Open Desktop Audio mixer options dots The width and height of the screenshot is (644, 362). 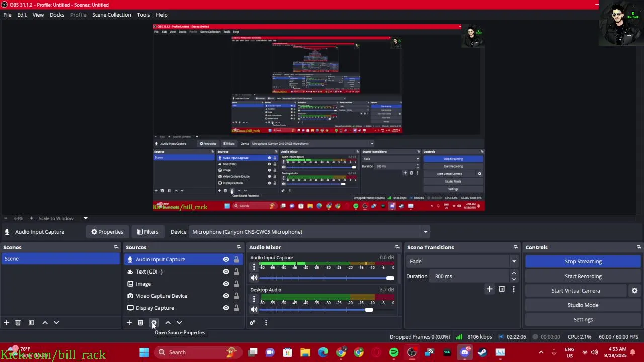point(254,299)
